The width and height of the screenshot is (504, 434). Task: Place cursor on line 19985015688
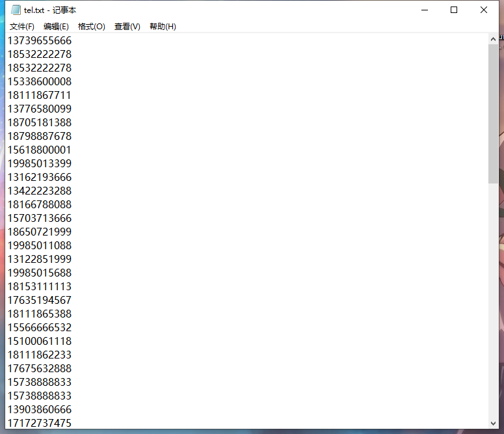tap(40, 273)
